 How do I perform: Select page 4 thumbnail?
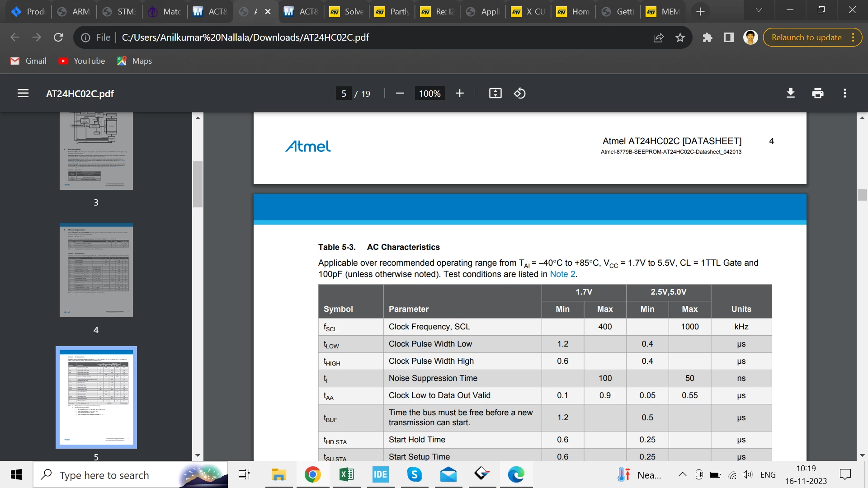tap(96, 270)
